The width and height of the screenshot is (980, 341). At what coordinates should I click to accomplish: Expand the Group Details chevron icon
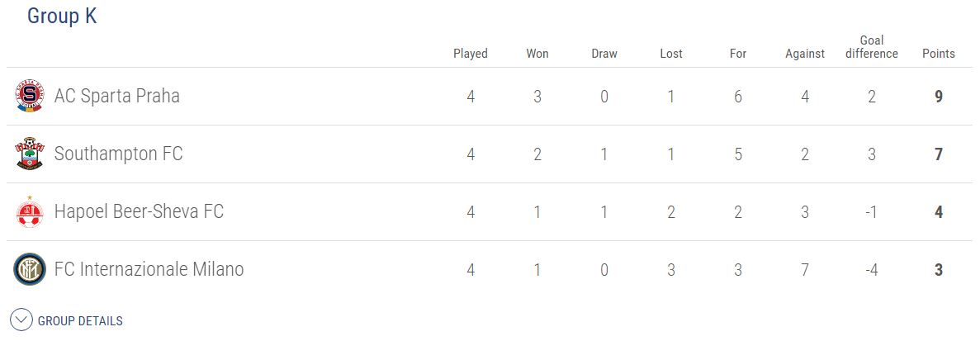point(22,320)
